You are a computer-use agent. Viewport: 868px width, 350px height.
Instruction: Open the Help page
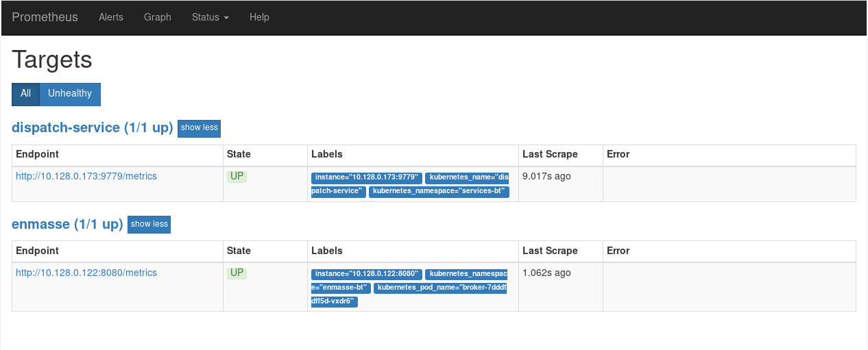259,17
